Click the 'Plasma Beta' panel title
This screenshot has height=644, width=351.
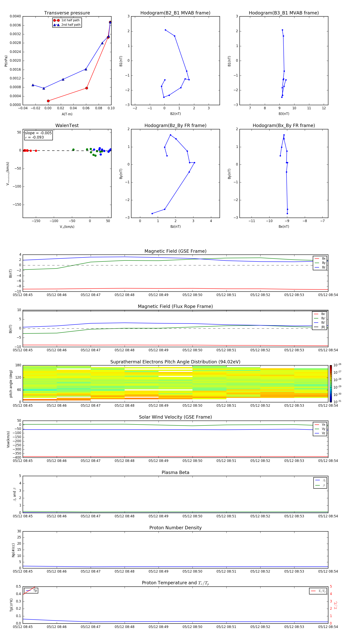[175, 472]
